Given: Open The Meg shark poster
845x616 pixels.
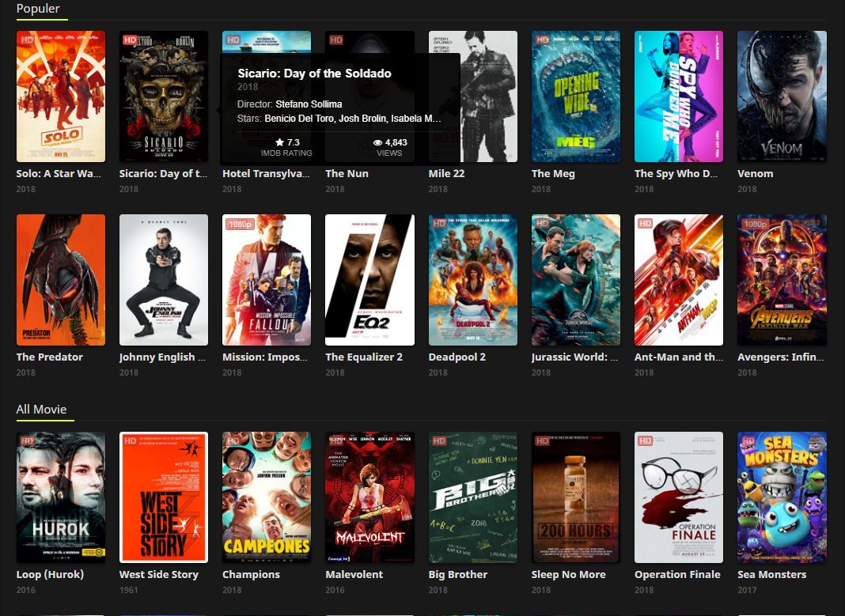Looking at the screenshot, I should (x=575, y=96).
